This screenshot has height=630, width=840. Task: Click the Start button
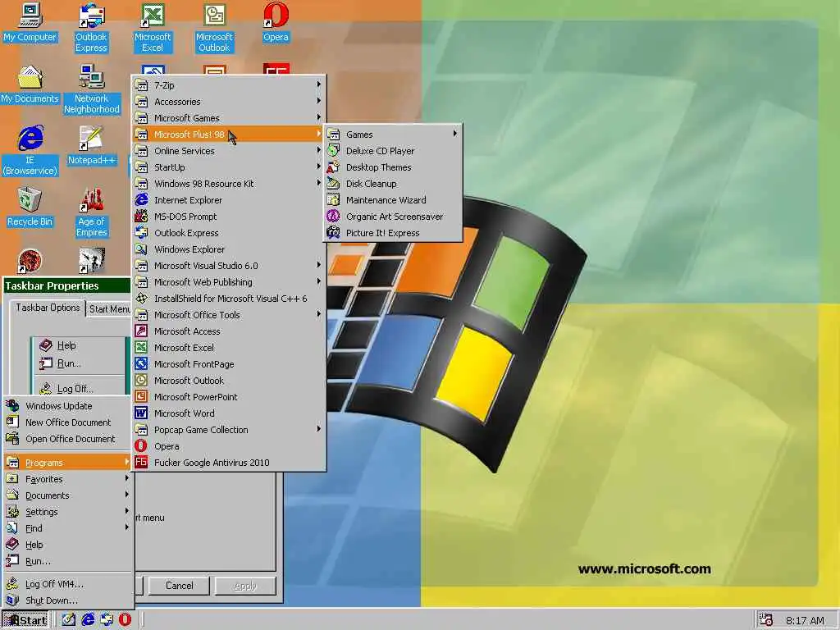(x=25, y=620)
